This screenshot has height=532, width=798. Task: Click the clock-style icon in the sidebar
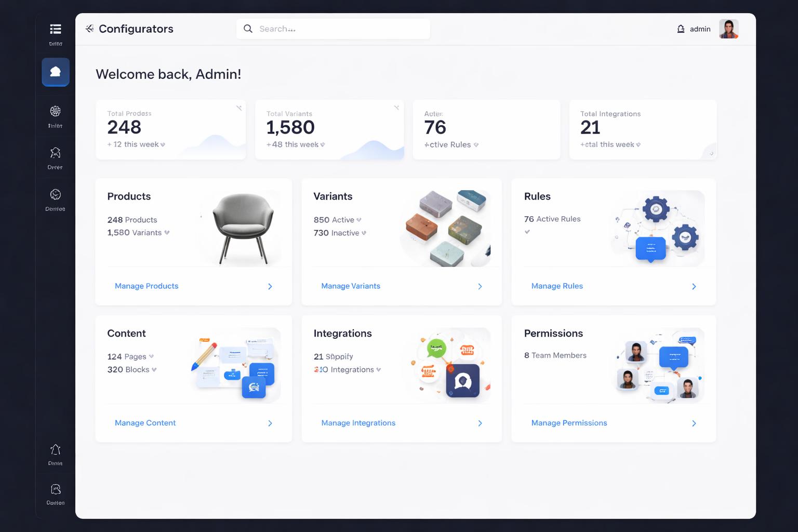coord(56,194)
